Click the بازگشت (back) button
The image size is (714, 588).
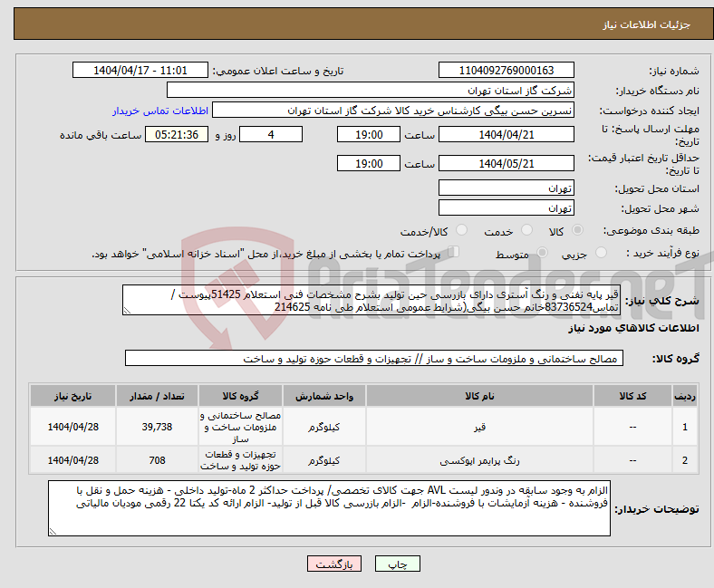(334, 564)
